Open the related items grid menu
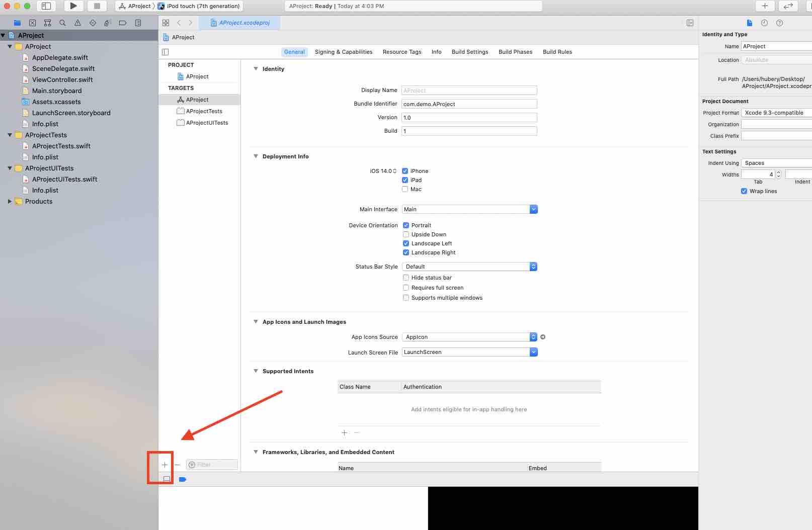The width and height of the screenshot is (812, 530). 166,23
